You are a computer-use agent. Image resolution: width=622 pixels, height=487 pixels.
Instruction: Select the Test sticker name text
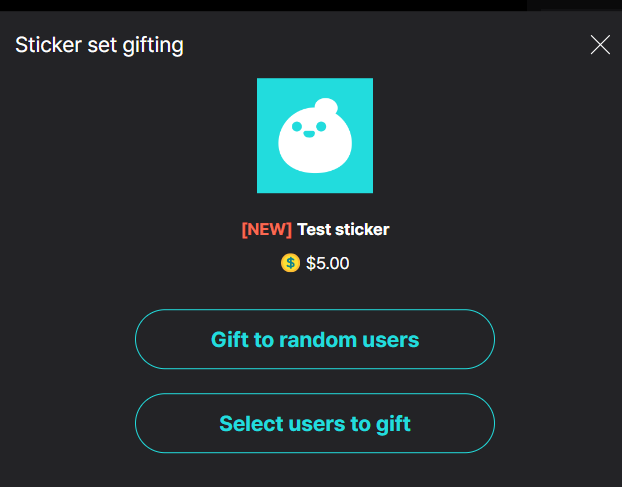(344, 229)
